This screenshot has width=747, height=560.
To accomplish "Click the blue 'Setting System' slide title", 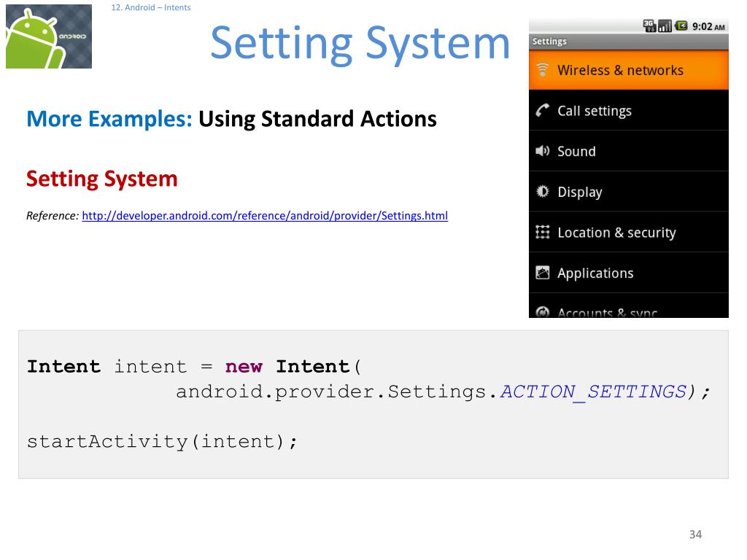I will pos(360,44).
